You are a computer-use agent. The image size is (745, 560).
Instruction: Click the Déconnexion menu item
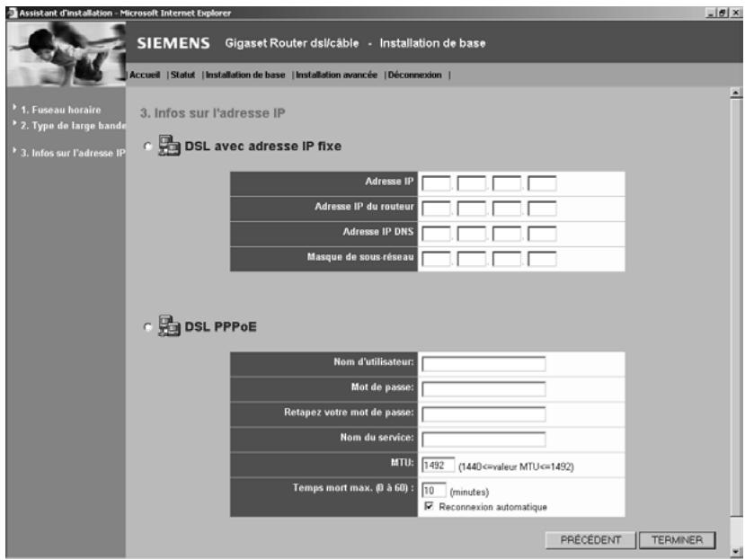coord(414,75)
